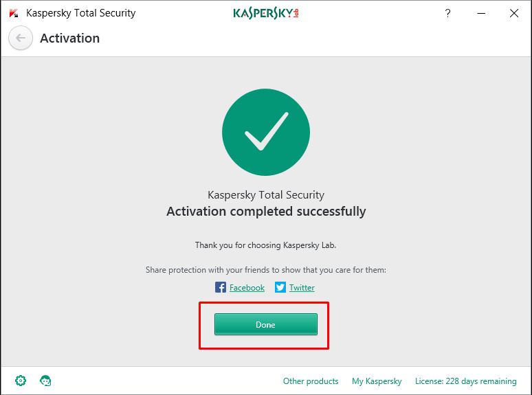Click the Twitter bird icon
Screen dimensions: 532x395
280,287
